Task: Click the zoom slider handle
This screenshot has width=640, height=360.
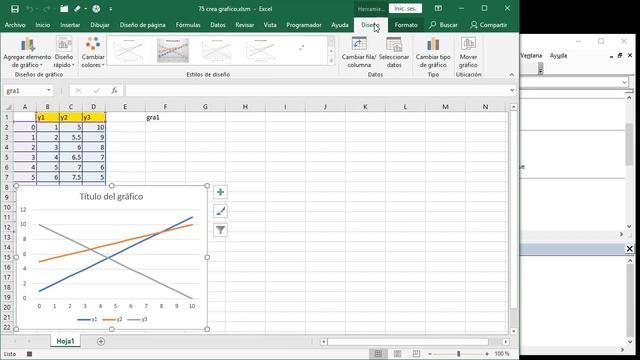Action: [458, 354]
